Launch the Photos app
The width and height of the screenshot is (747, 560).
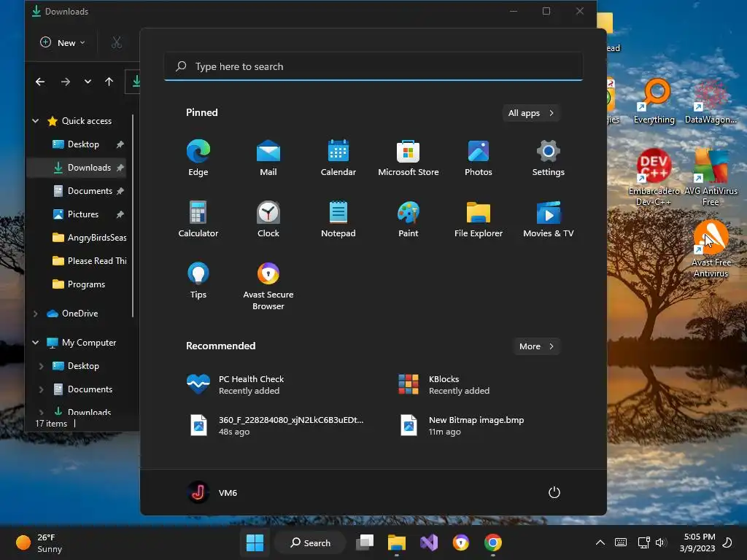click(479, 158)
